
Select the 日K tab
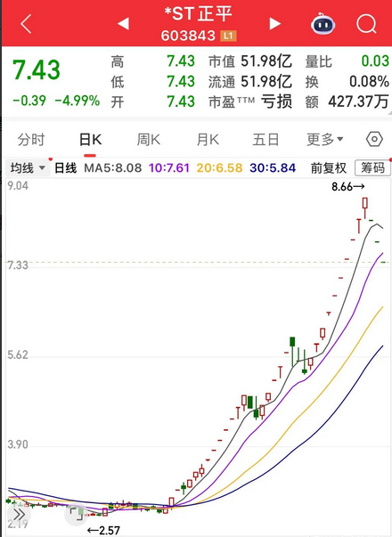tap(90, 140)
